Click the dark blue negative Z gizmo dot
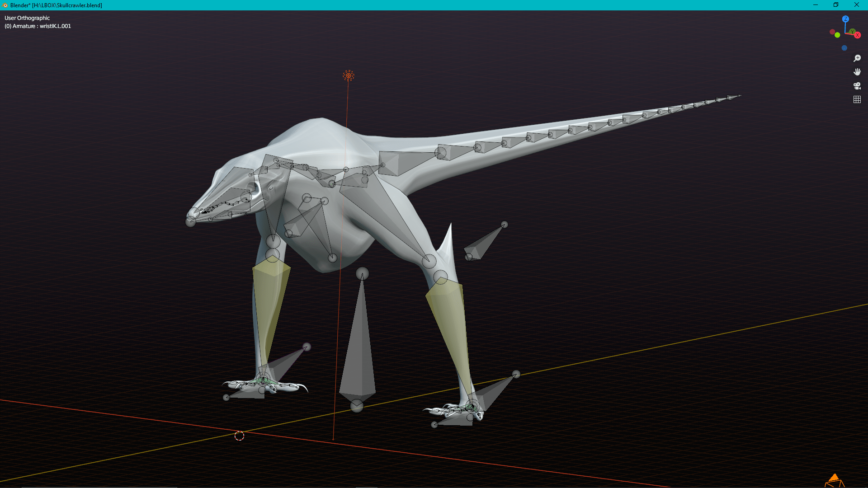This screenshot has height=488, width=868. click(x=844, y=48)
